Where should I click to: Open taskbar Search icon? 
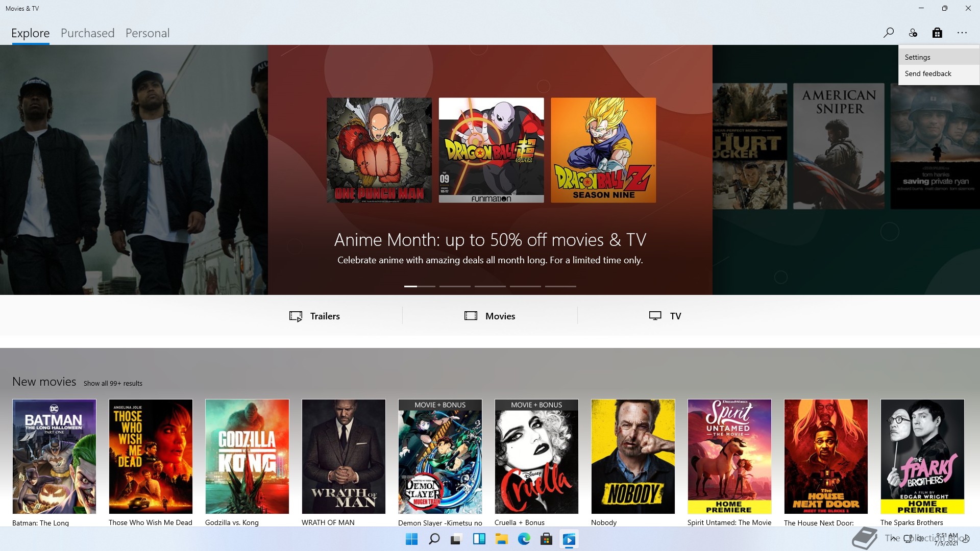(434, 539)
